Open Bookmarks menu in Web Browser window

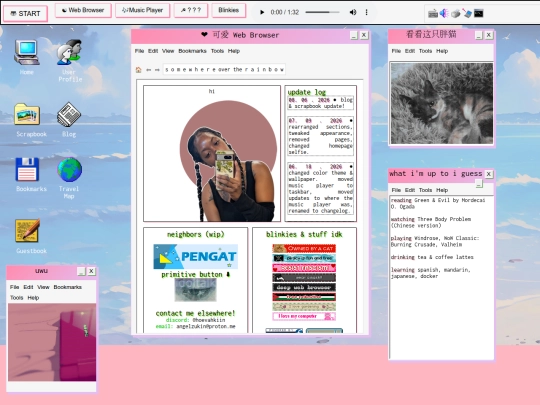(193, 51)
